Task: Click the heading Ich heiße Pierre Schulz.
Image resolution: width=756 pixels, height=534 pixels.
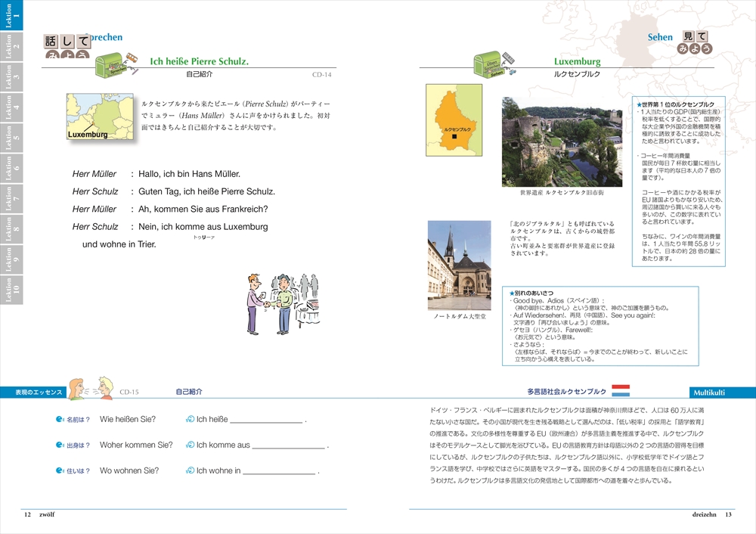Action: (x=199, y=61)
